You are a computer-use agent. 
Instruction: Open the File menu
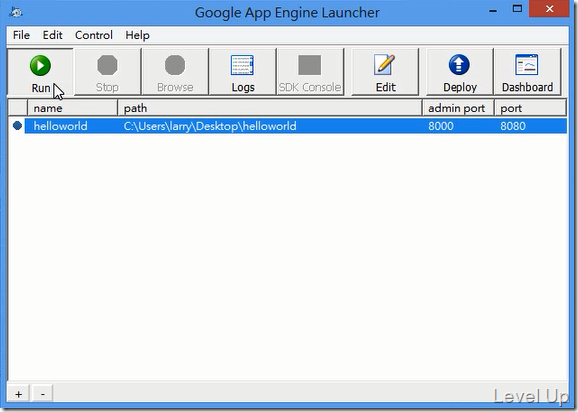(x=21, y=35)
